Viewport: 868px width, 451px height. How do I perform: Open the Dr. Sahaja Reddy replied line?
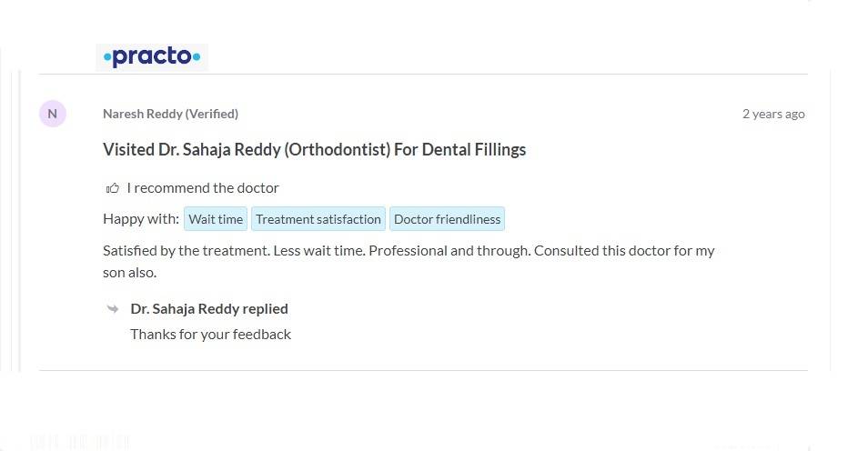(x=209, y=308)
